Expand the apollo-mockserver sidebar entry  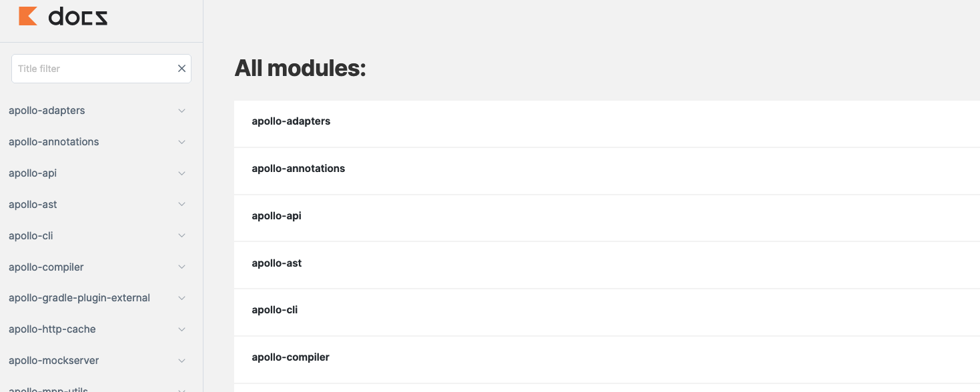click(181, 360)
